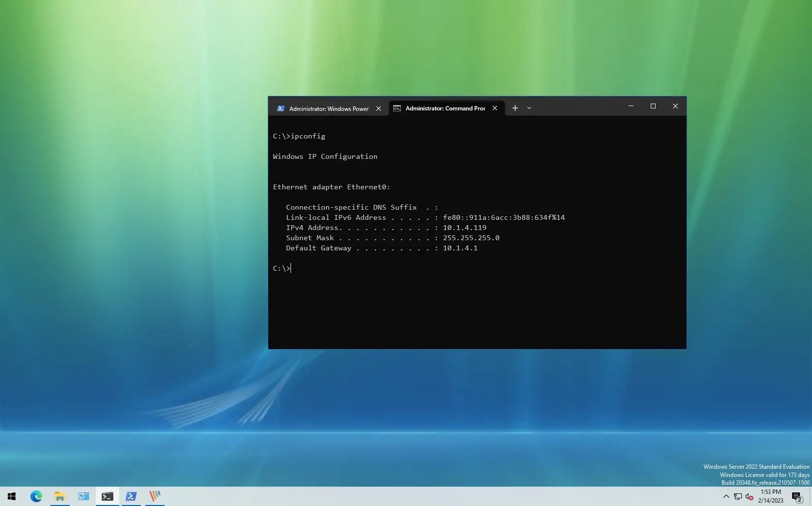812x506 pixels.
Task: Expand hidden icons in the system tray
Action: click(x=725, y=496)
